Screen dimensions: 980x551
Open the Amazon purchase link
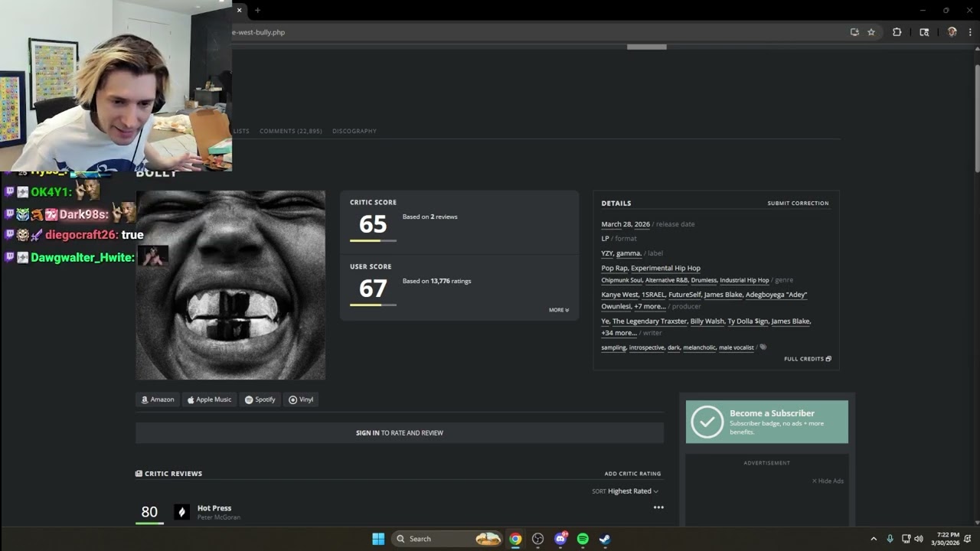[157, 399]
